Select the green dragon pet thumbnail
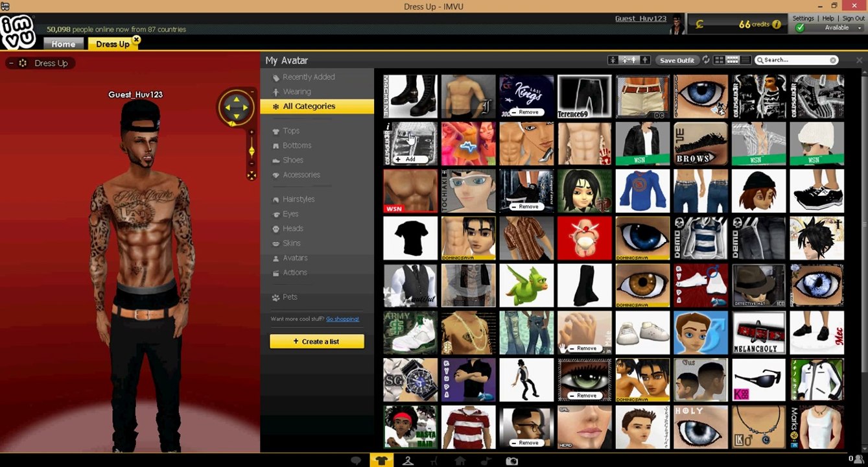The height and width of the screenshot is (467, 868). 526,285
